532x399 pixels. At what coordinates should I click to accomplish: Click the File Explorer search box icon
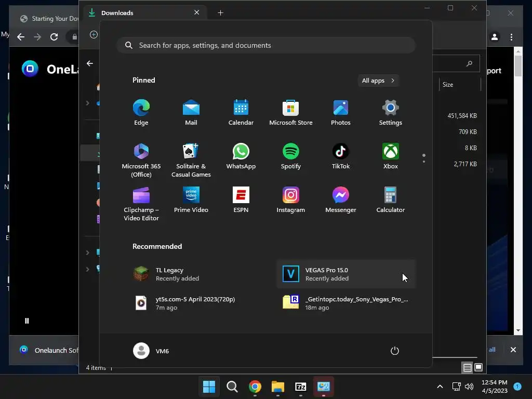point(469,63)
